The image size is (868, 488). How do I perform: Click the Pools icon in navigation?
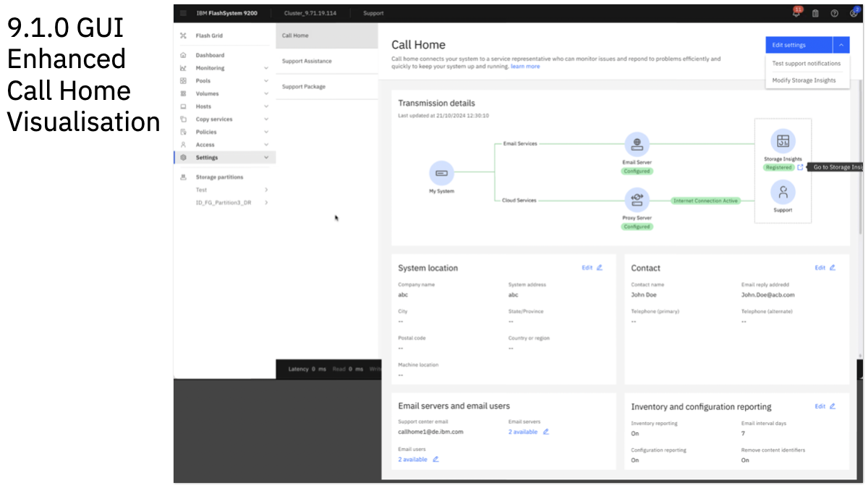185,80
